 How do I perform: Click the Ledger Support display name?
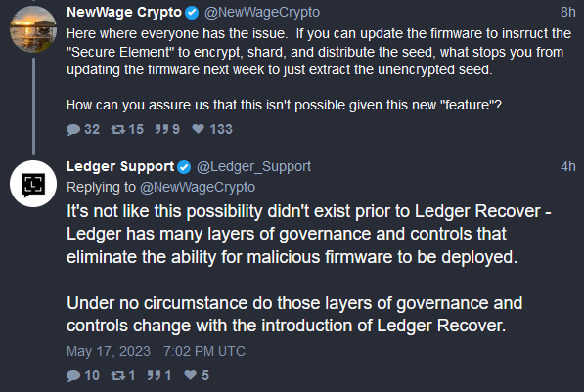[x=120, y=166]
